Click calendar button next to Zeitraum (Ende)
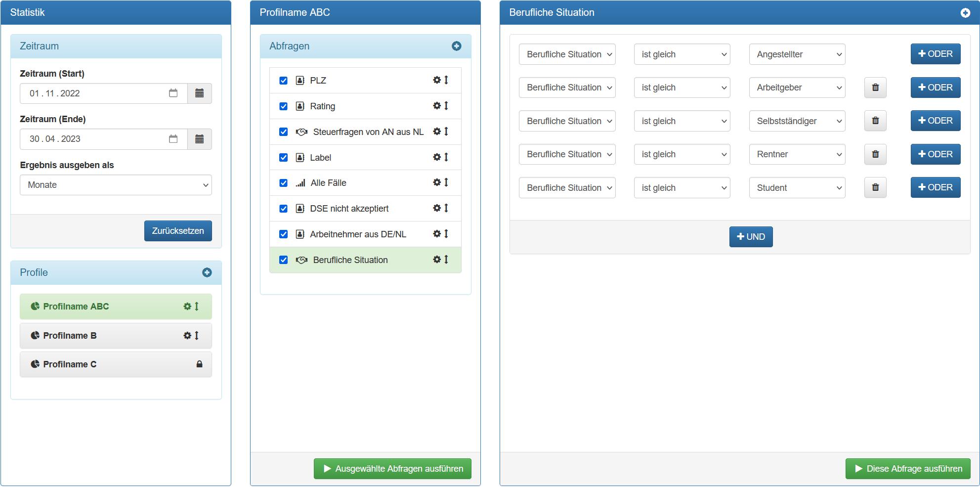 (199, 139)
